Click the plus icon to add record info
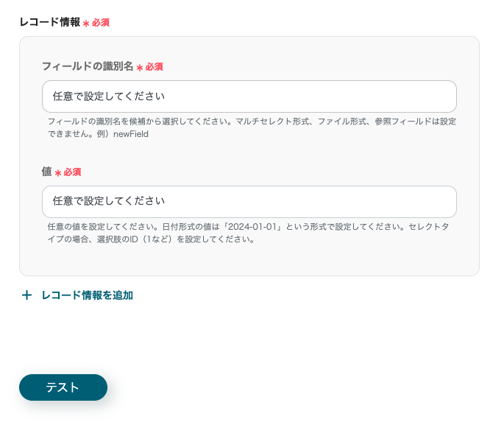504x425 pixels. [27, 295]
